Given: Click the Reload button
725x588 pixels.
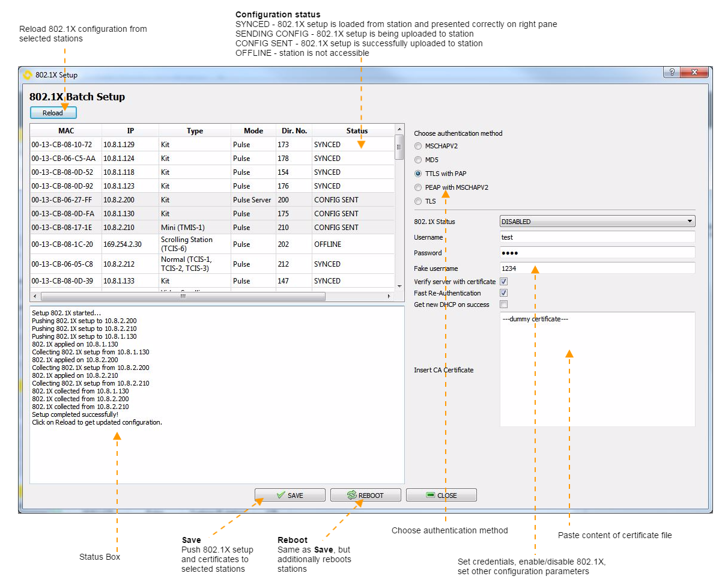Looking at the screenshot, I should pyautogui.click(x=53, y=112).
